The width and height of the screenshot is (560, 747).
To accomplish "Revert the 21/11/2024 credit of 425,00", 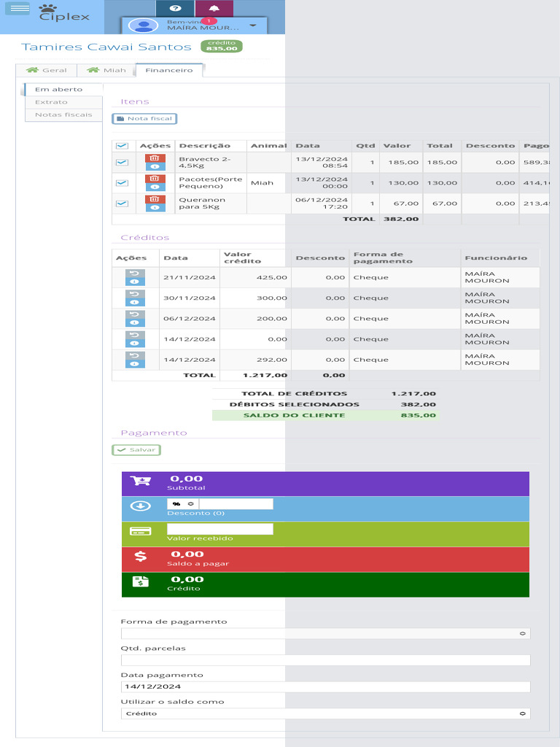I will coord(135,274).
